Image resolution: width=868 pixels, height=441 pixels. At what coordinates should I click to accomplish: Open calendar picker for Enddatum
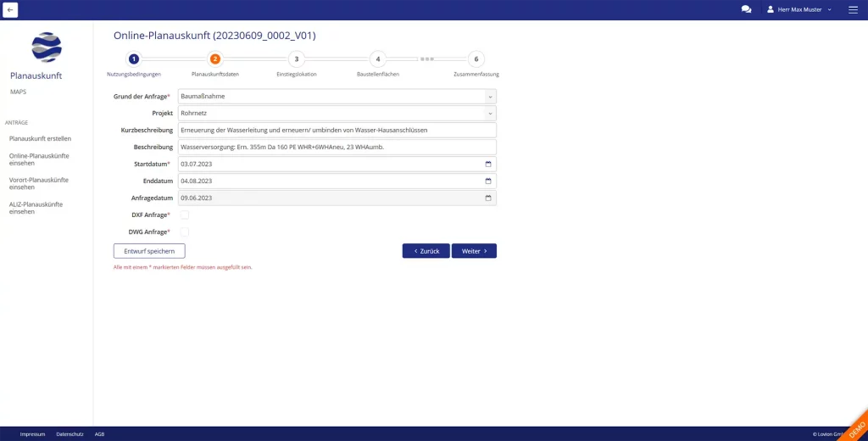tap(488, 181)
